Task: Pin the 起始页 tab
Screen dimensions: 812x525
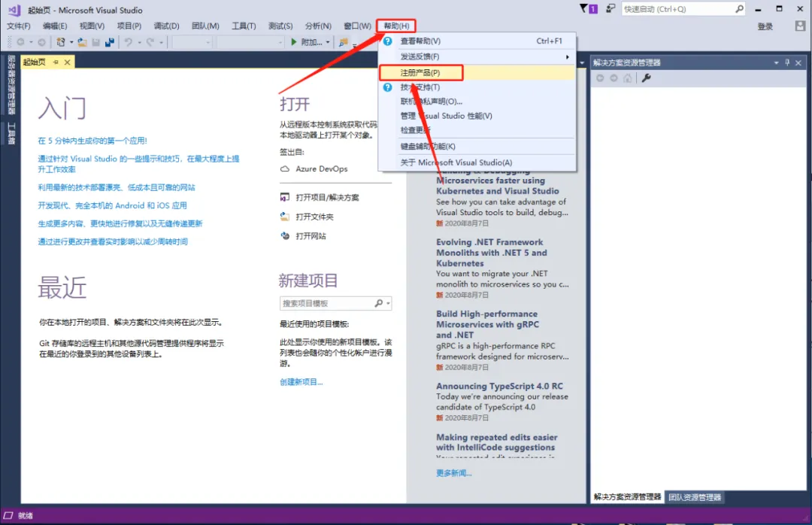Action: click(56, 62)
